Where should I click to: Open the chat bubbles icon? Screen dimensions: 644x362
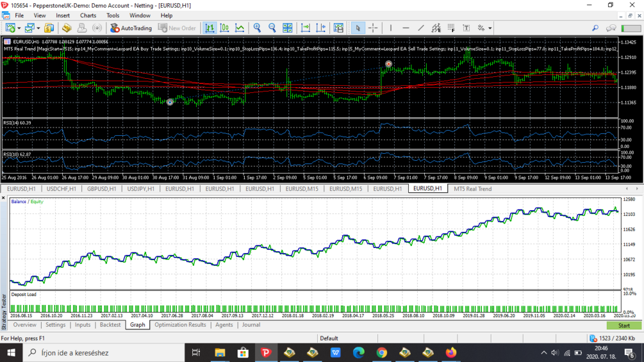click(611, 28)
